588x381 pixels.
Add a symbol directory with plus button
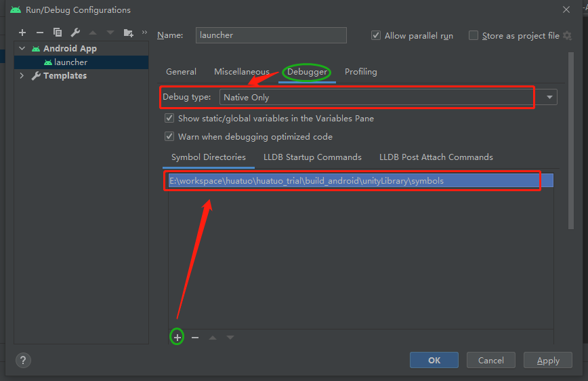pos(177,337)
